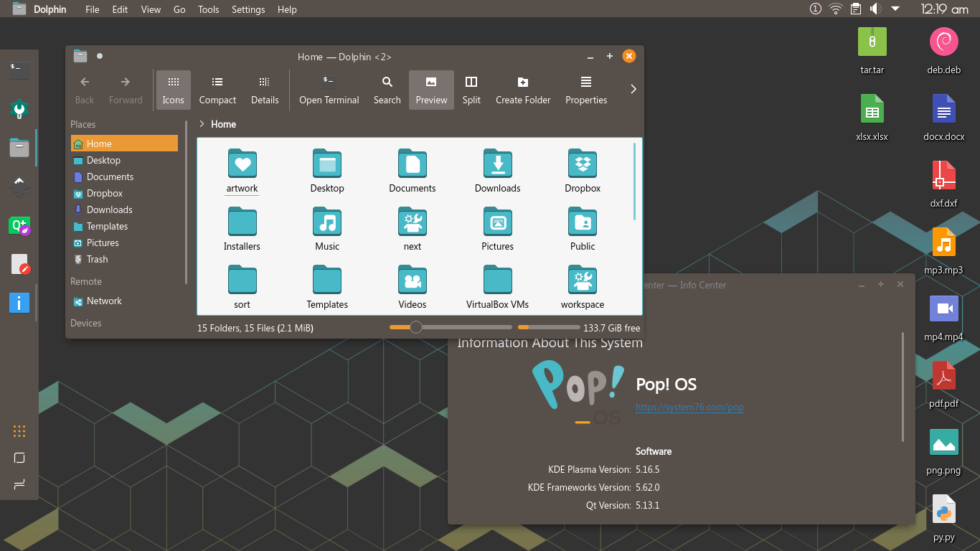The width and height of the screenshot is (980, 551).
Task: Expand hidden toolbar items chevron
Action: point(633,89)
